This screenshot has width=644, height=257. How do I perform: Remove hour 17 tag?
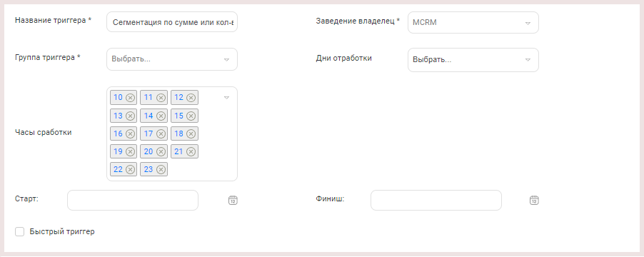pyautogui.click(x=161, y=133)
